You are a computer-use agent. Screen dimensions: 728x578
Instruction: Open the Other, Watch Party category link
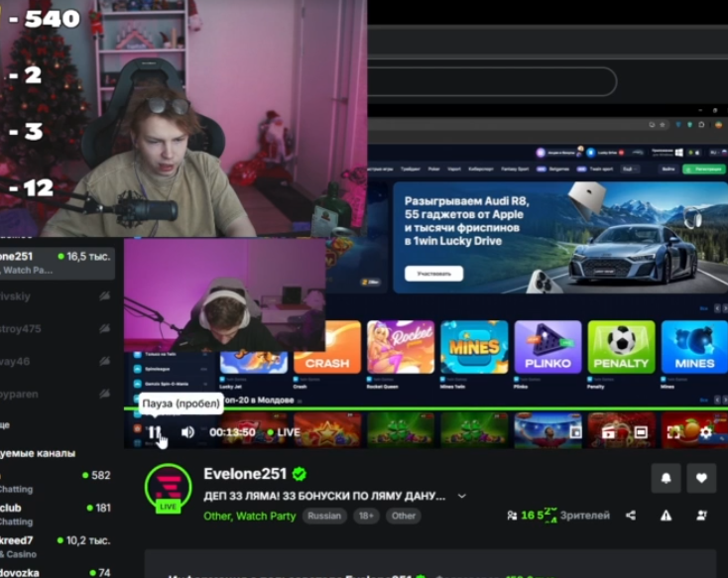249,516
